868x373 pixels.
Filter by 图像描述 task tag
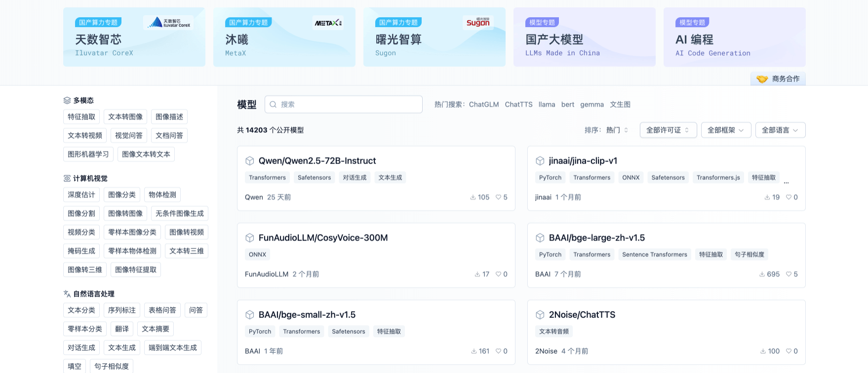pos(169,117)
